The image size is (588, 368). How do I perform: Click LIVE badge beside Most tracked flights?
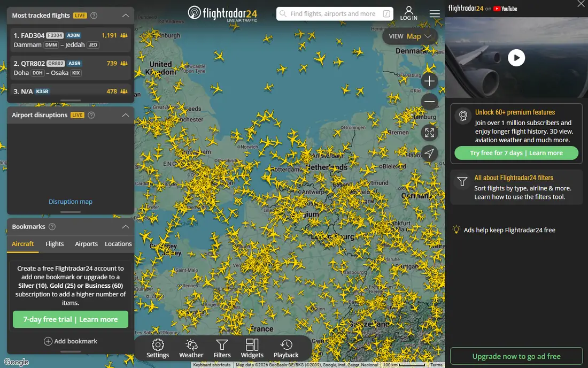(80, 16)
